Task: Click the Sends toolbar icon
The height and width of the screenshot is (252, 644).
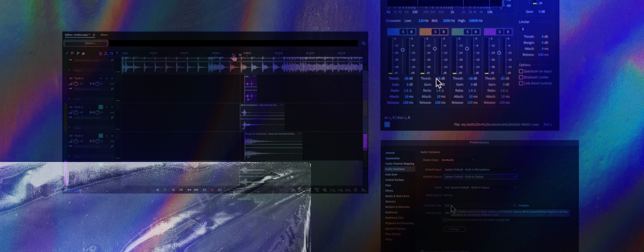Action: (x=78, y=53)
